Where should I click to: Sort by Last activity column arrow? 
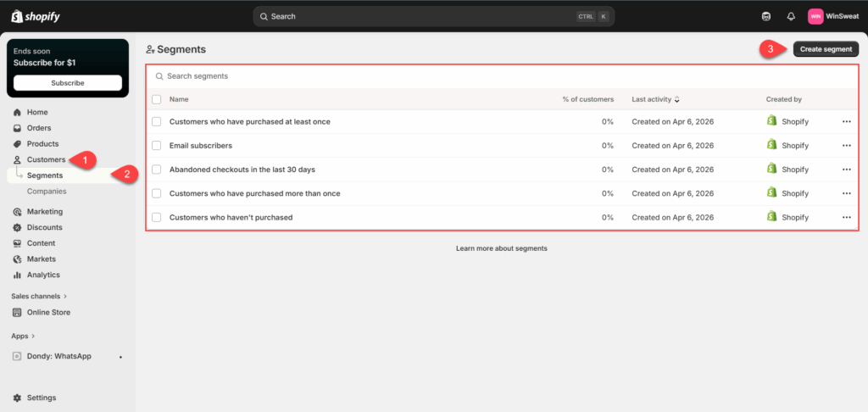(676, 100)
